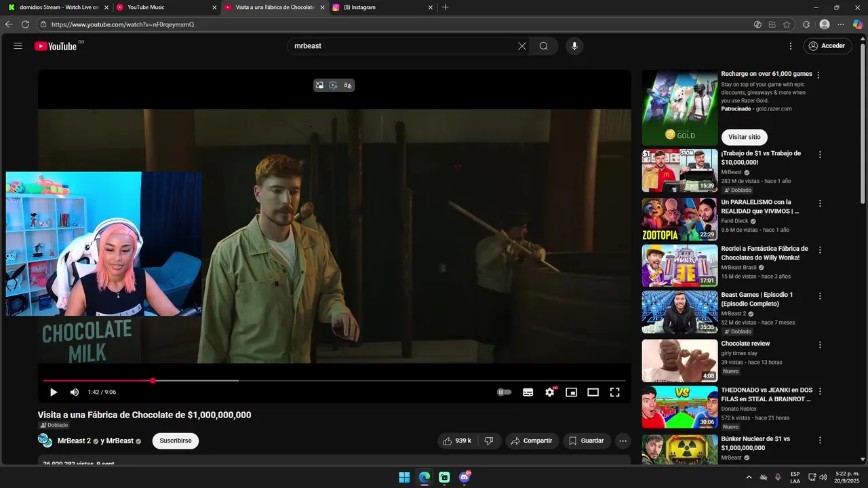This screenshot has height=488, width=868.
Task: Add this page to favorites star
Action: 787,24
